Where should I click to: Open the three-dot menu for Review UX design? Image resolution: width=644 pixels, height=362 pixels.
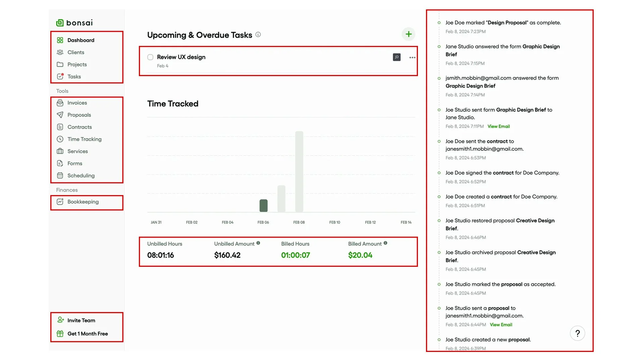412,58
